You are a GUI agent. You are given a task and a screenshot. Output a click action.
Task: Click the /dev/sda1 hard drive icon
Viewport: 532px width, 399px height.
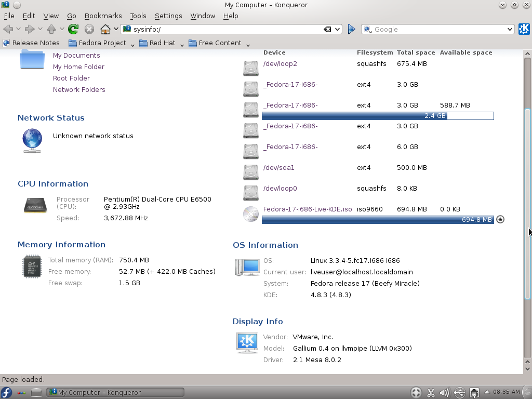(x=251, y=171)
